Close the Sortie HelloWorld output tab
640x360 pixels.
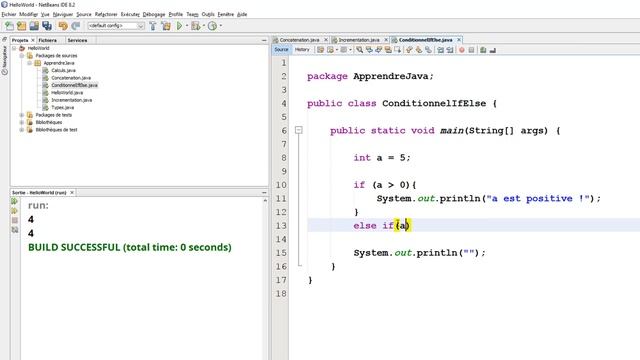[72, 193]
